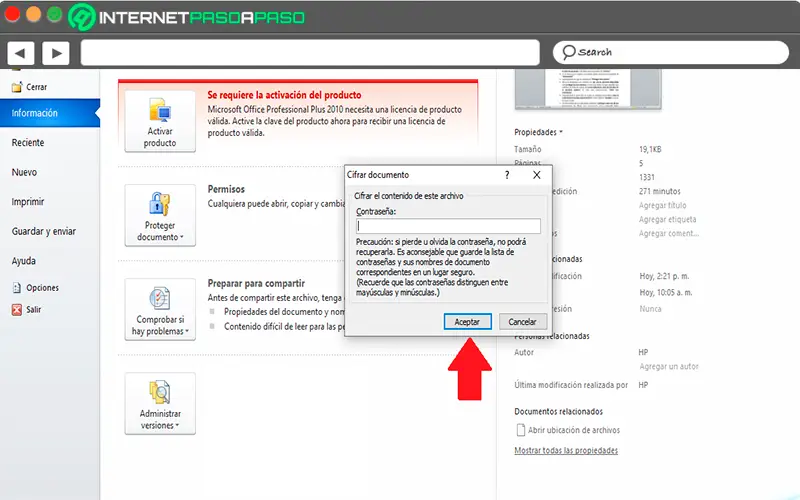Open the Nuevo tab
The height and width of the screenshot is (500, 800).
tap(24, 172)
